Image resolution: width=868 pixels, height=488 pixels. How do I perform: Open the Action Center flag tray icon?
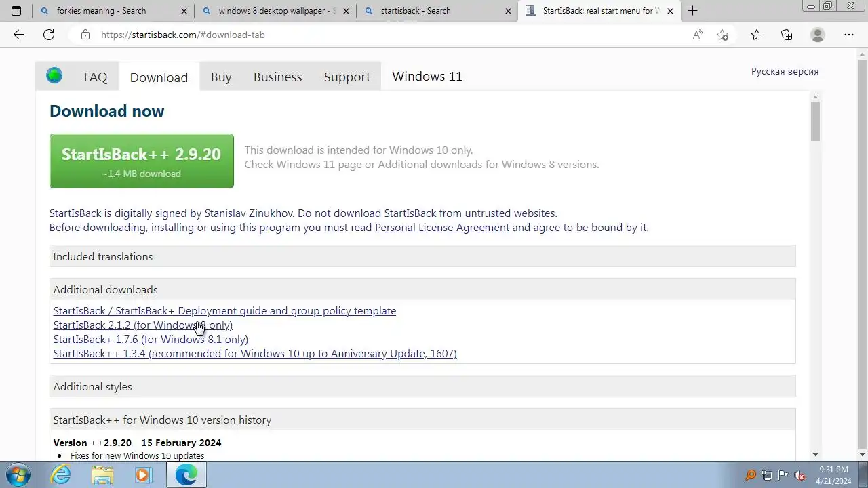click(783, 475)
